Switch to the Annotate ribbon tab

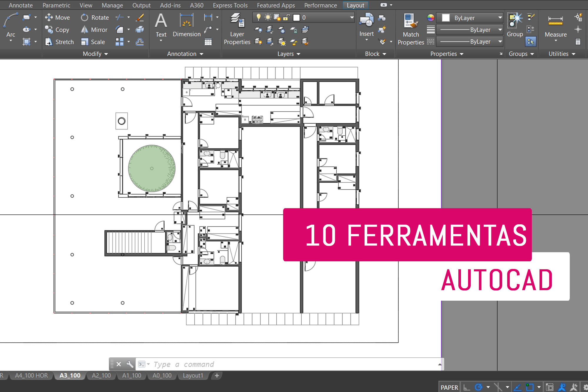21,5
